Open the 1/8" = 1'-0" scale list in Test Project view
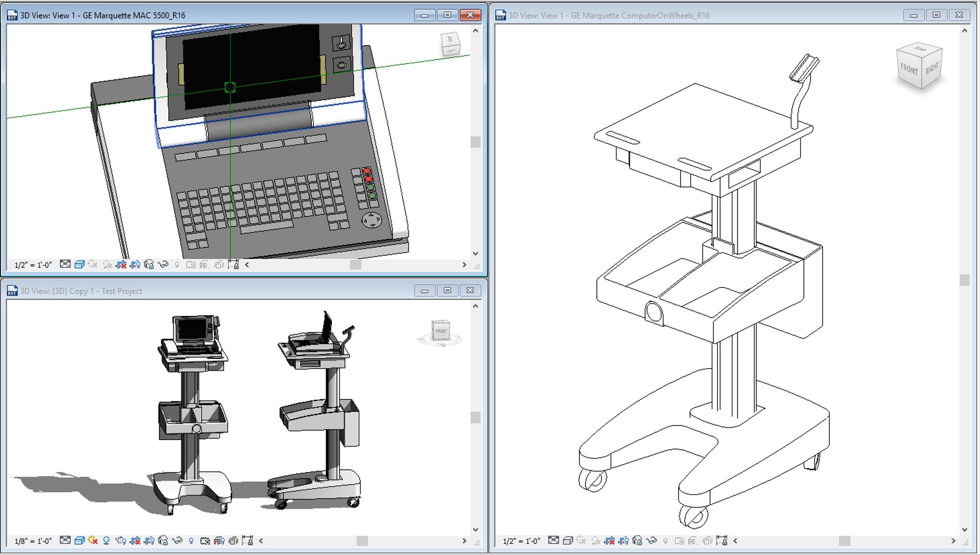This screenshot has width=980, height=555. [33, 541]
